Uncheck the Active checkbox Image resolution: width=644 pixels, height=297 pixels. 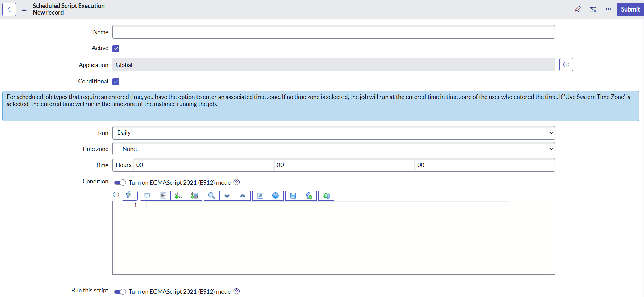point(116,48)
